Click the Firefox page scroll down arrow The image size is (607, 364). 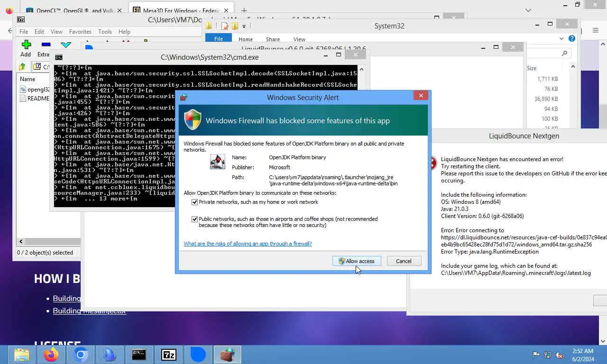pos(603,341)
